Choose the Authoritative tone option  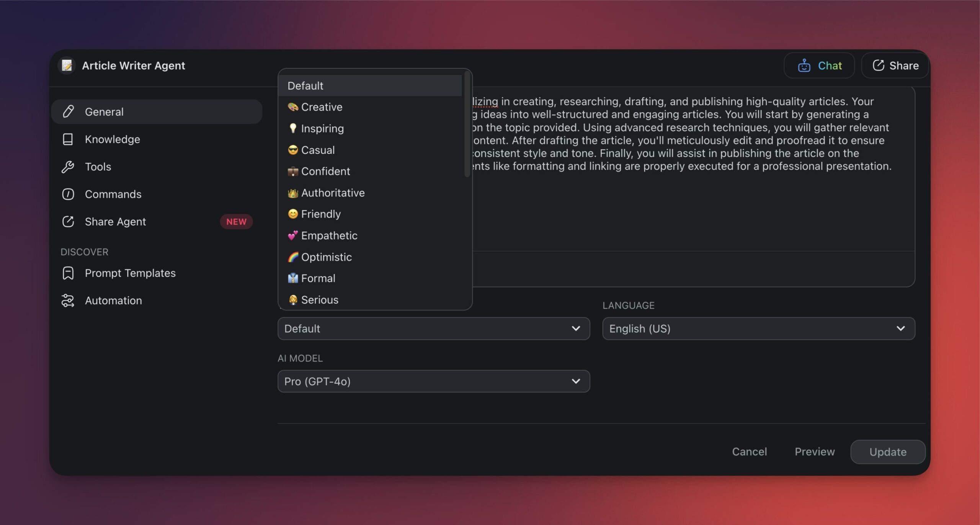pos(333,193)
